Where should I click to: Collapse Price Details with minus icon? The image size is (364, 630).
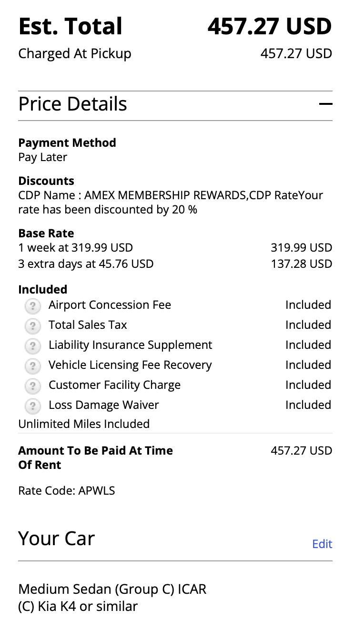pyautogui.click(x=325, y=104)
